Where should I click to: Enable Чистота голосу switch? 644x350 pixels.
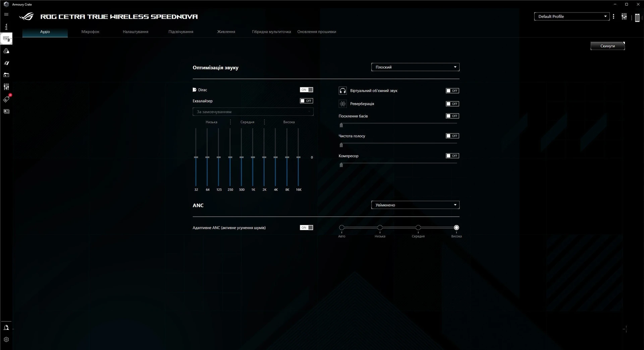click(x=452, y=136)
